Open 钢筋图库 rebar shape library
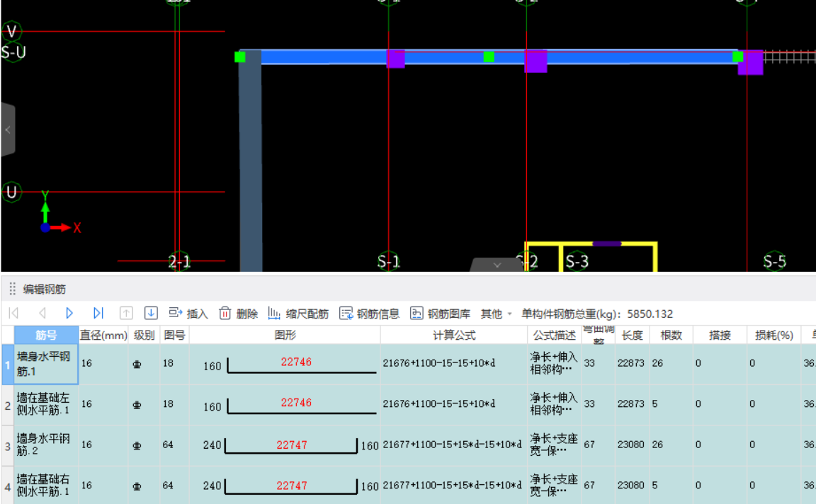This screenshot has height=504, width=816. pyautogui.click(x=441, y=314)
